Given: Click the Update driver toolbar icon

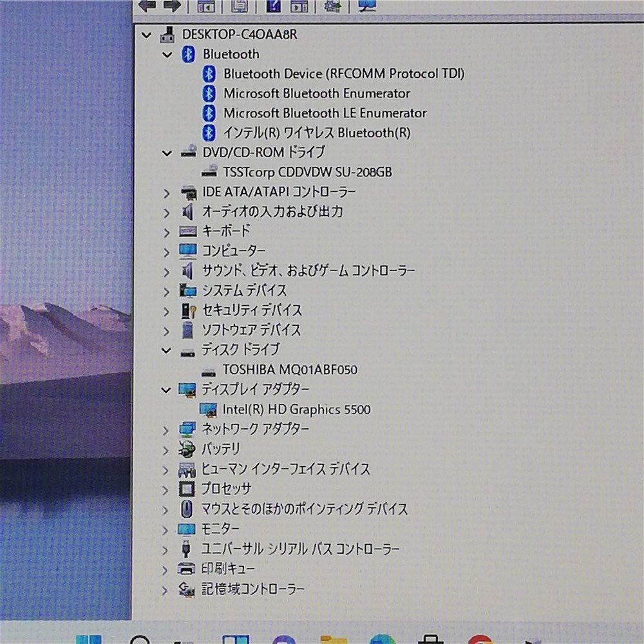Looking at the screenshot, I should point(332,6).
